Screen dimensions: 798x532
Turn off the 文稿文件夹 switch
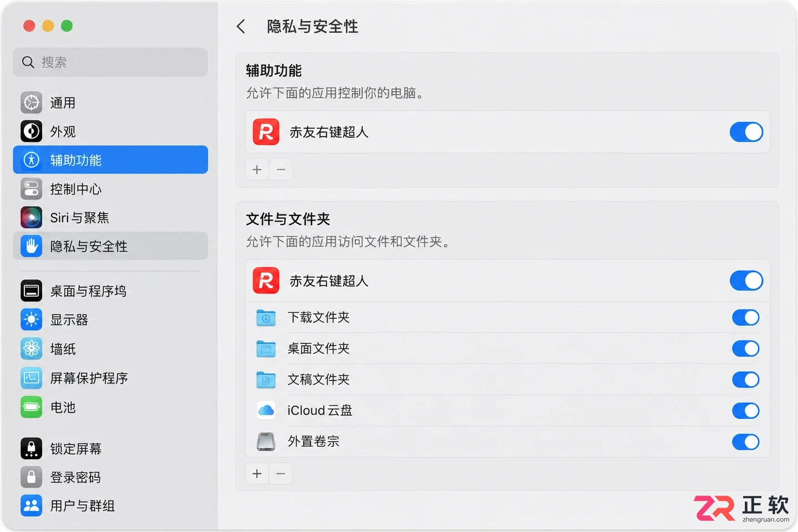point(746,380)
